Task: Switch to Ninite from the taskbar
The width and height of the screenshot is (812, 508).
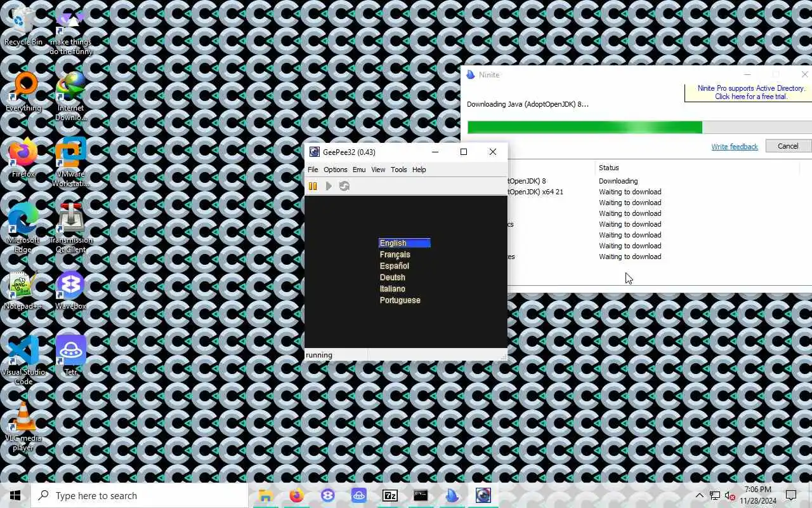Action: pos(452,495)
